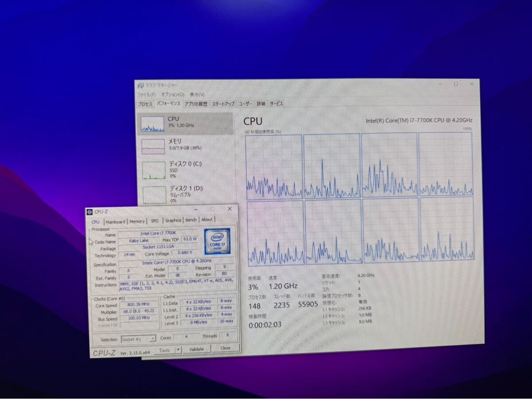Click the Ext. Model value 9E
Image resolution: width=532 pixels, height=399 pixels.
pyautogui.click(x=177, y=275)
